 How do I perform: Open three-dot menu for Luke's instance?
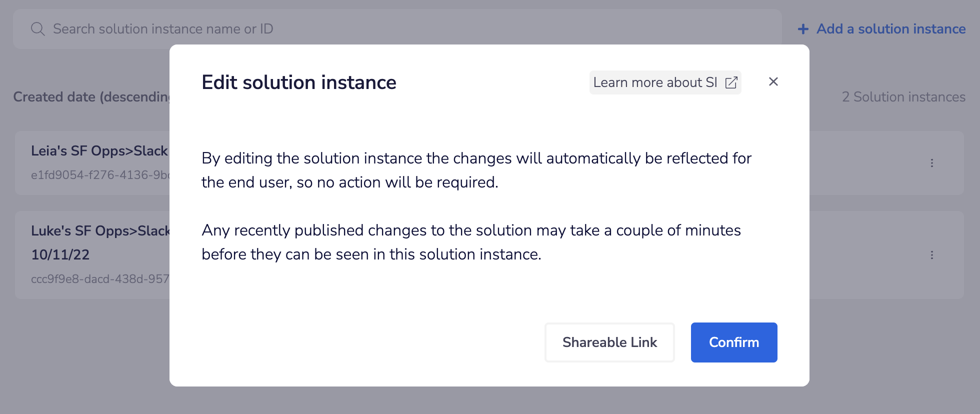pos(931,255)
